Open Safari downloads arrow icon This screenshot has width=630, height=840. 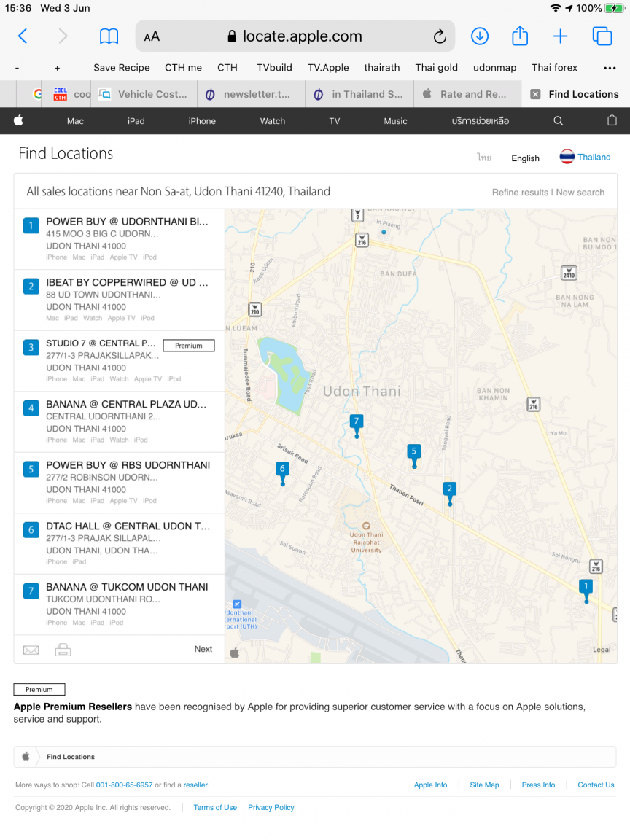[x=480, y=36]
